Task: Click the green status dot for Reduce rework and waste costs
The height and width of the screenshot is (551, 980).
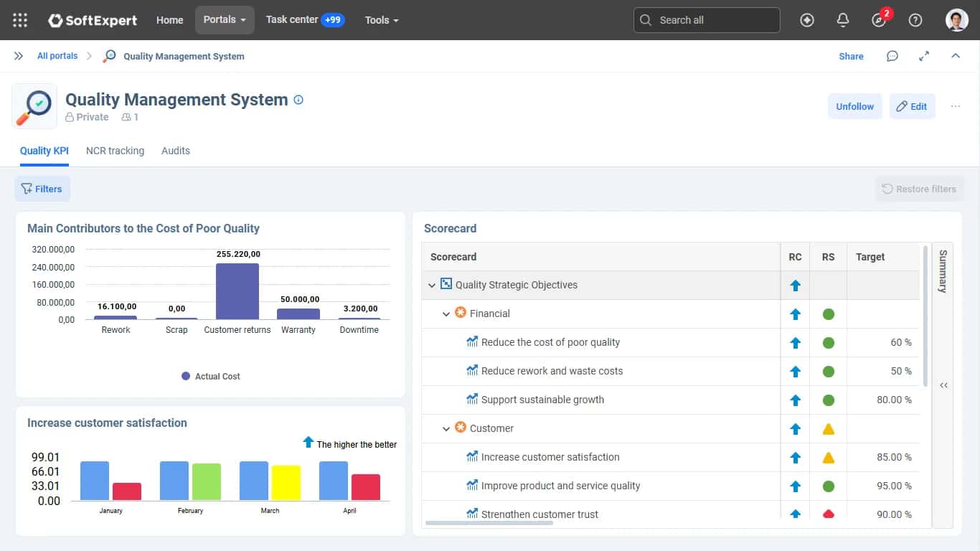Action: [828, 371]
